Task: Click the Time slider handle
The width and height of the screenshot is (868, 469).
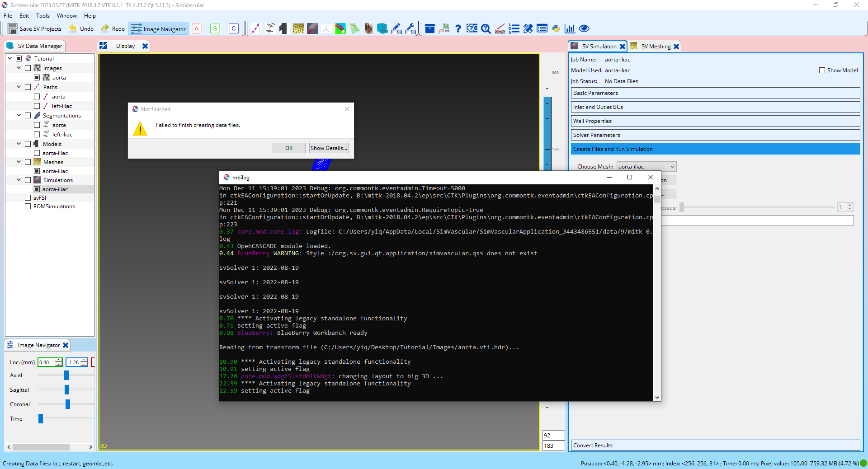Action: (x=41, y=419)
